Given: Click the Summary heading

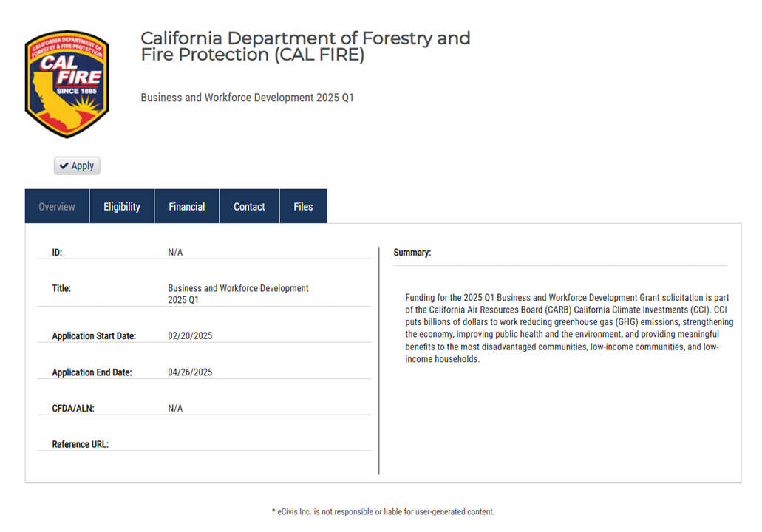Looking at the screenshot, I should pos(412,252).
